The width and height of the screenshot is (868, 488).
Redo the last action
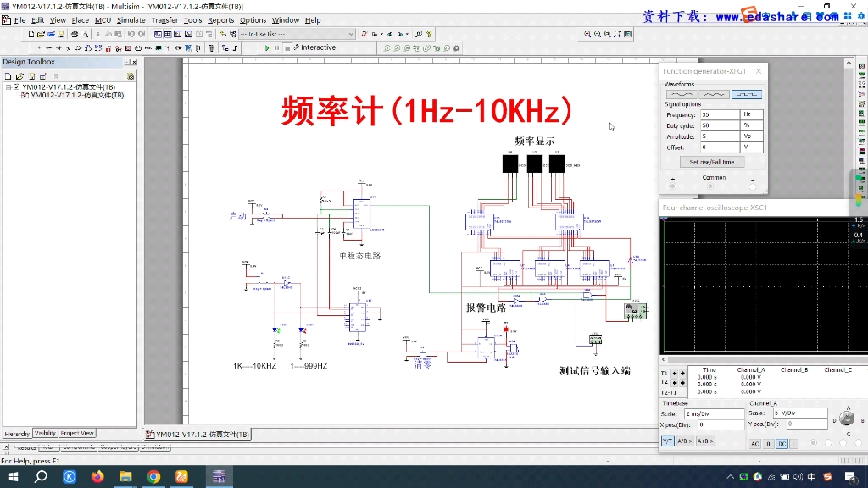[x=142, y=34]
